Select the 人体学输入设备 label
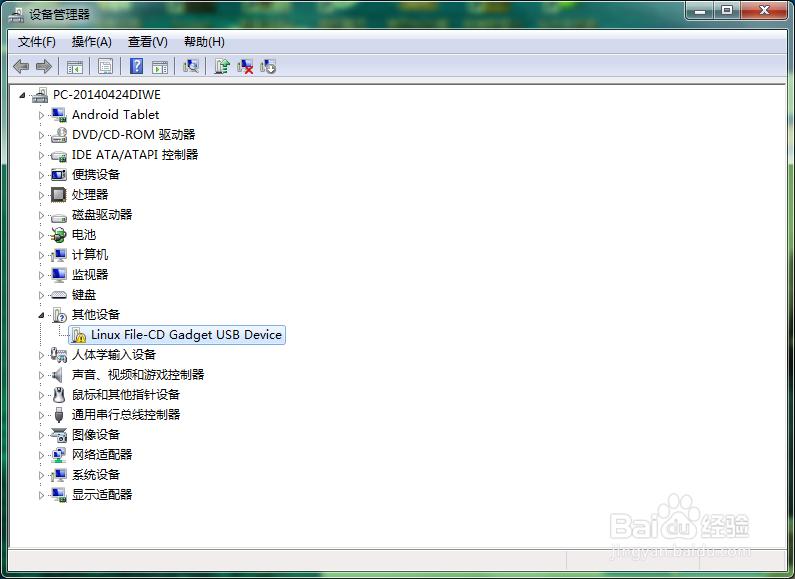This screenshot has height=579, width=795. [x=114, y=355]
